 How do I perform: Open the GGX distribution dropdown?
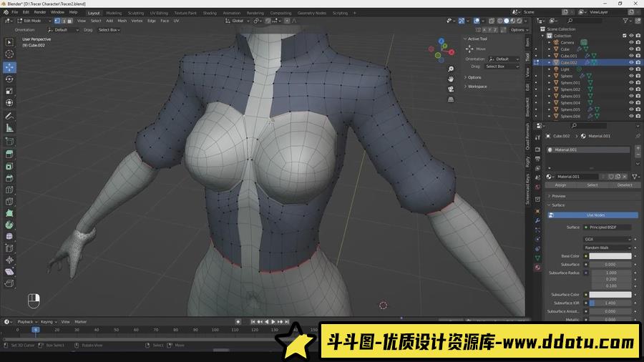[608, 239]
